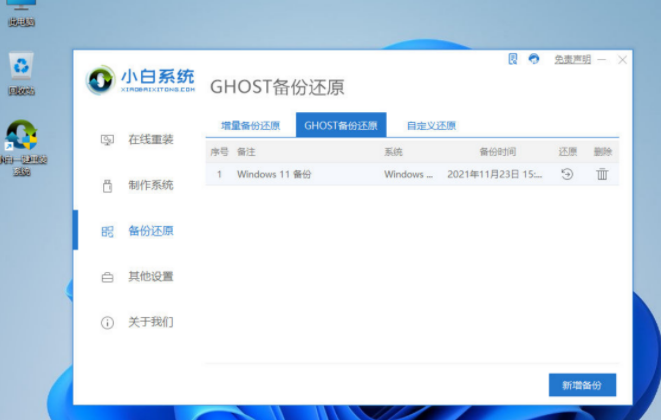Open the 免责声明 link

coord(572,59)
